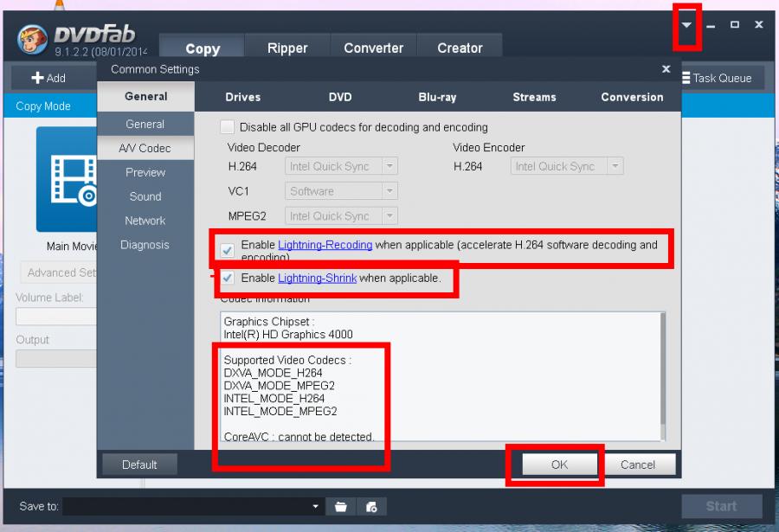Switch to the Ripper module tab

click(287, 48)
